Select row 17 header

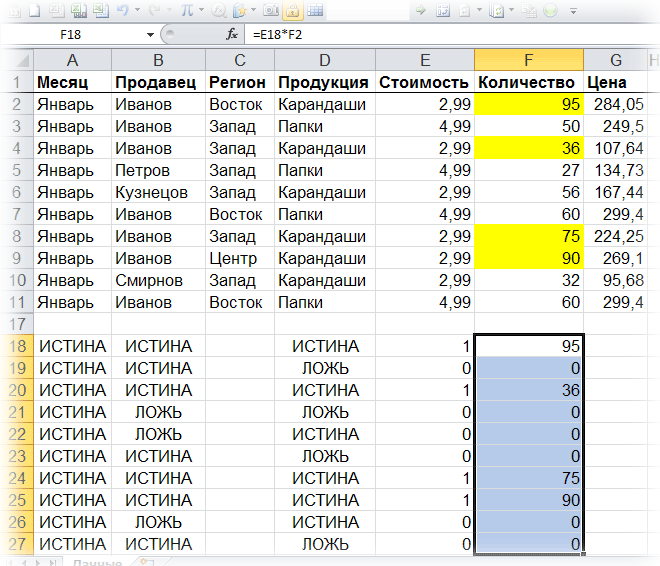click(17, 324)
